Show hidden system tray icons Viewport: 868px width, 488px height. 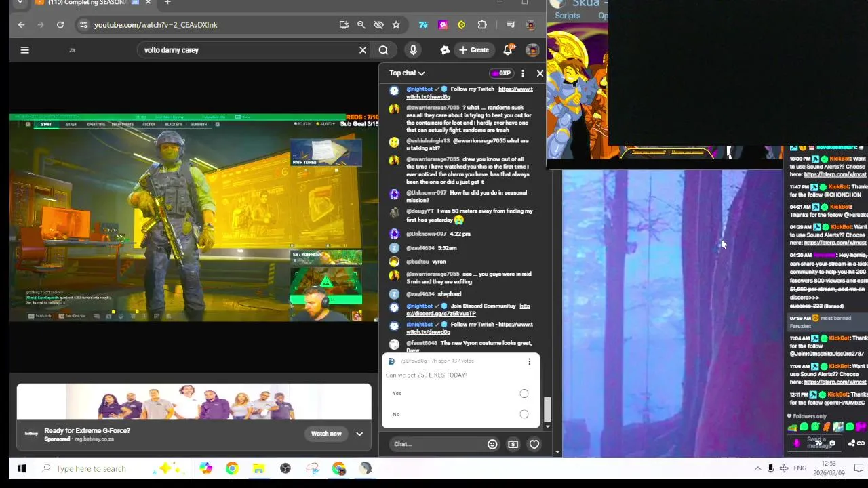(x=757, y=468)
